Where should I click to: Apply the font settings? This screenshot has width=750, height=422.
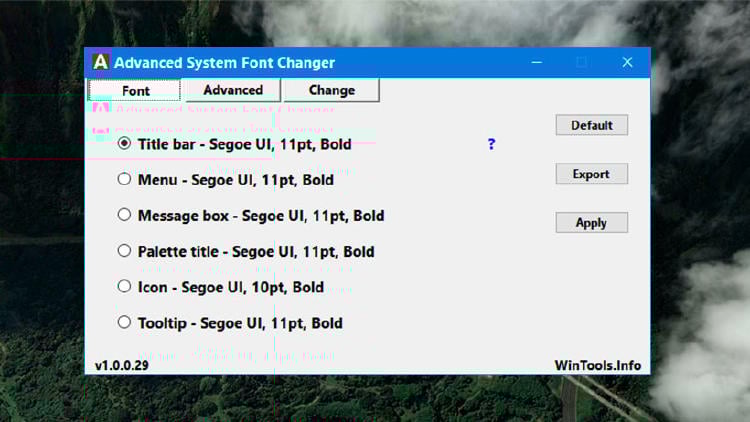[591, 223]
